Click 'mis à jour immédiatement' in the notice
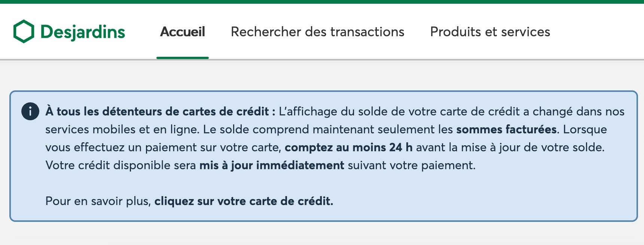Viewport: 644px width, 245px height. click(272, 165)
